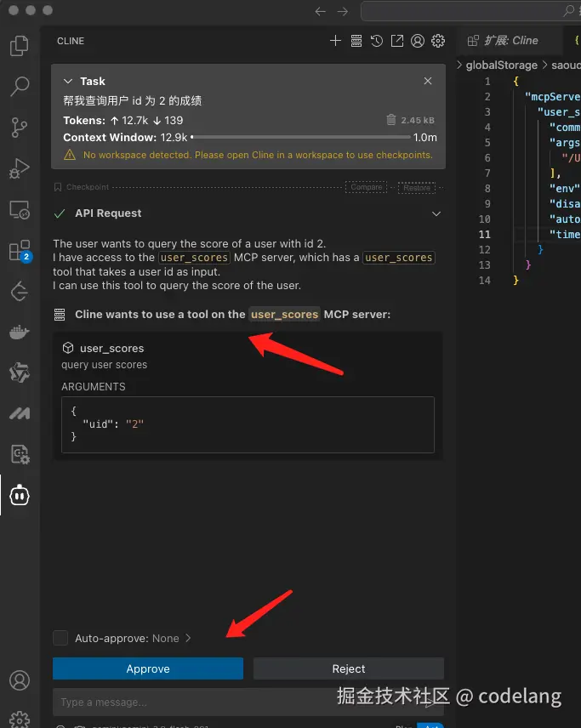Click the "auto" key in editor

(x=565, y=219)
